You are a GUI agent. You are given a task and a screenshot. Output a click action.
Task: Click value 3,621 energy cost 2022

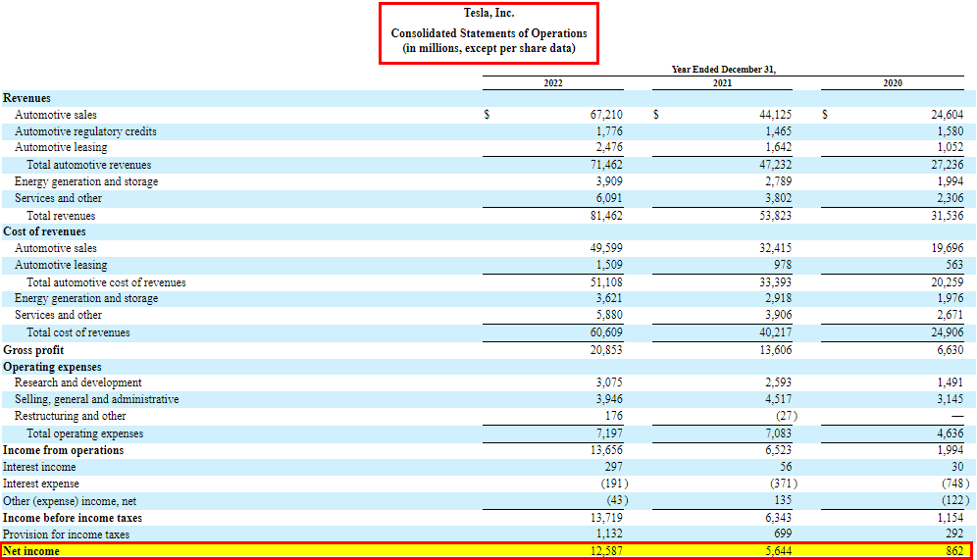tap(609, 298)
